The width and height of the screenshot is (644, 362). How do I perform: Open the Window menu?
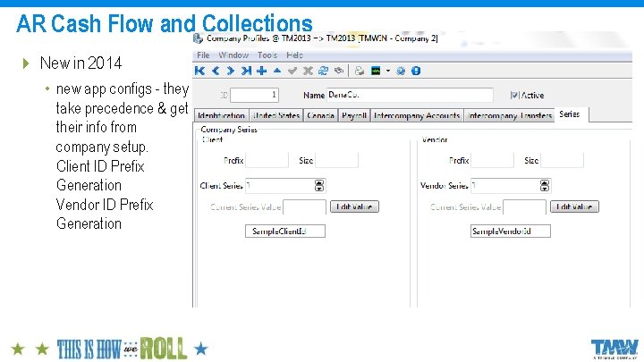click(x=233, y=55)
